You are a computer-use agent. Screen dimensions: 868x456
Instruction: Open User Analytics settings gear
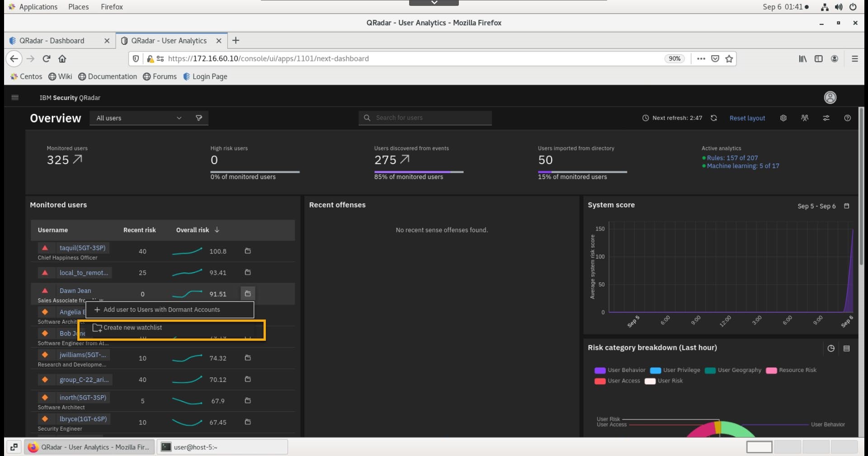tap(783, 118)
